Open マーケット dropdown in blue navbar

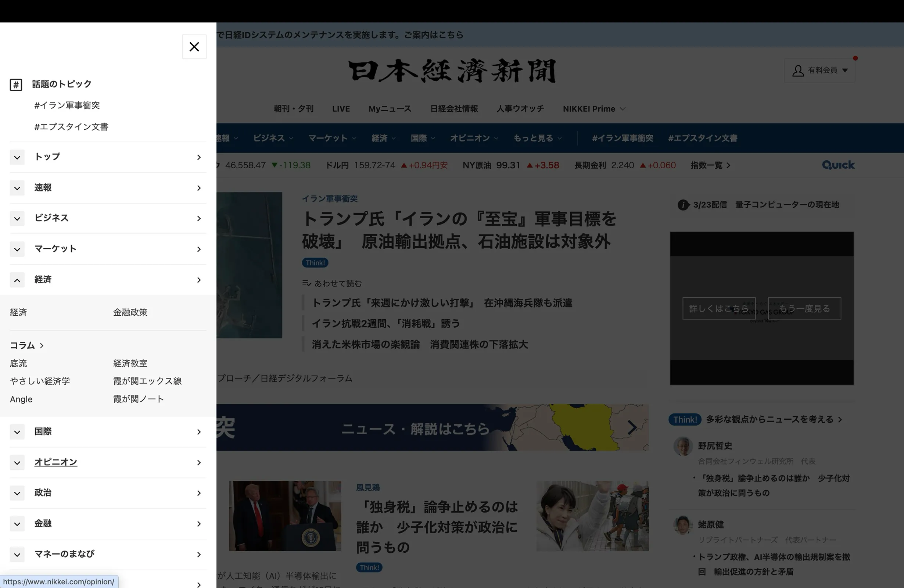(x=332, y=138)
